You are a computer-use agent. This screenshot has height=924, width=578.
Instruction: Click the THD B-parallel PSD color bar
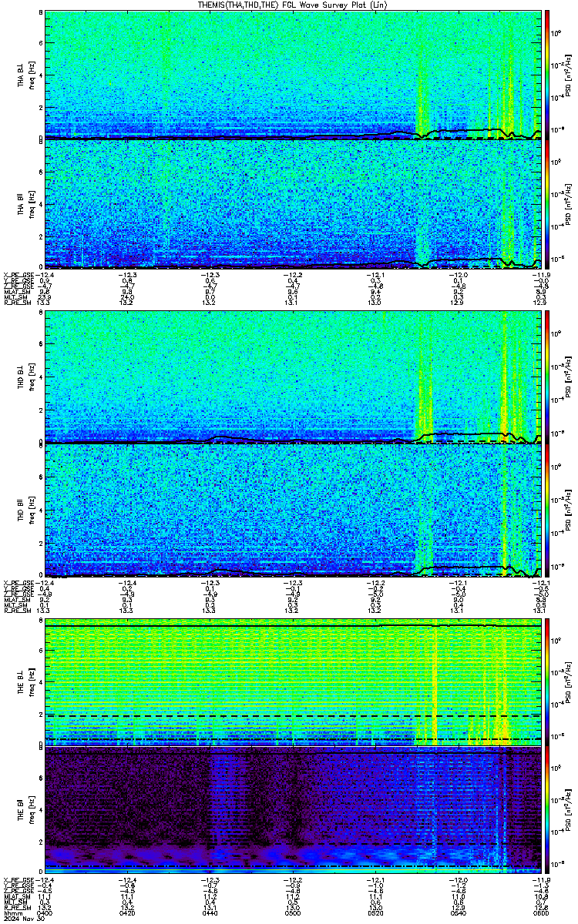(x=546, y=510)
